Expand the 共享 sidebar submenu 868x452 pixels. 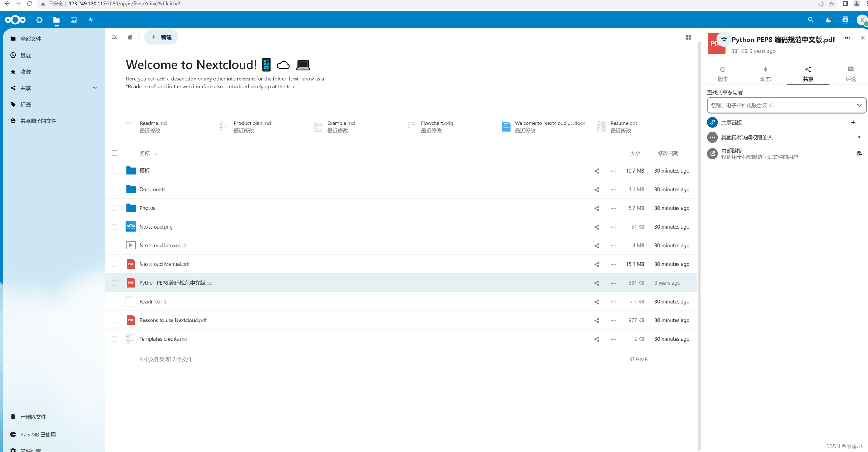tap(95, 88)
